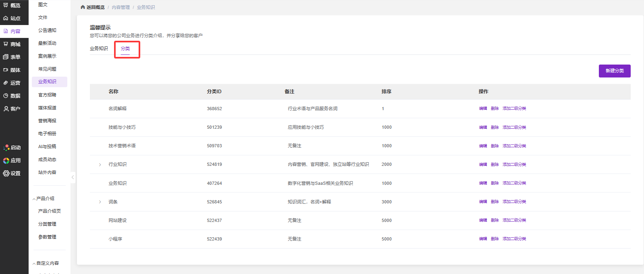Open the 客户 customers icon

click(x=6, y=109)
